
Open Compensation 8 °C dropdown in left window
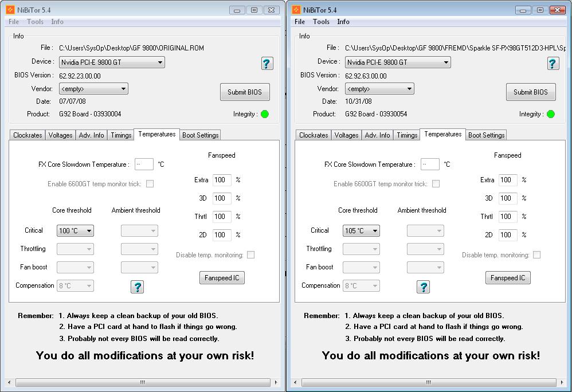[75, 285]
